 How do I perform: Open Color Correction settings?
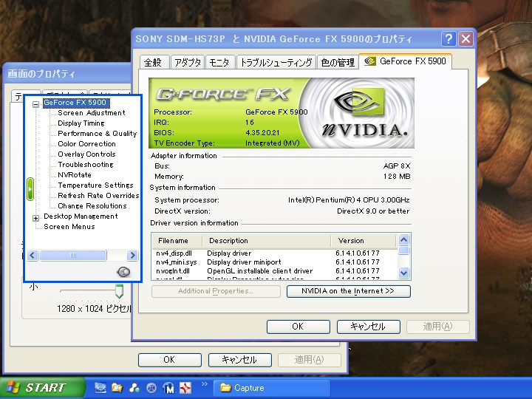click(86, 144)
